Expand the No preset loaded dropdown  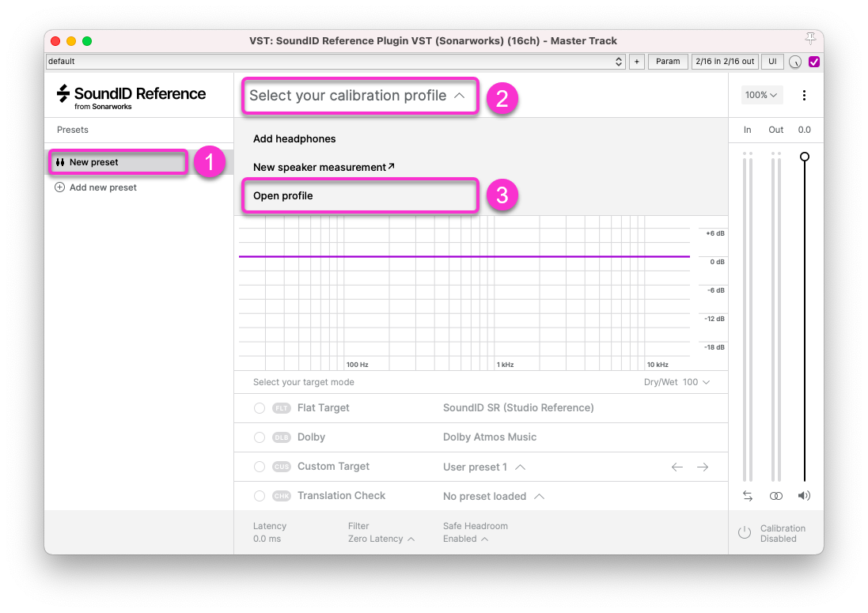point(493,496)
